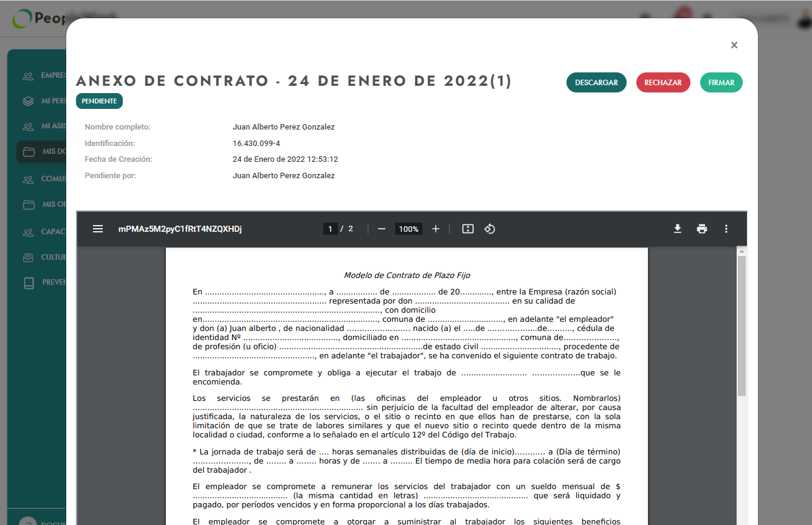Open the Prevención book sidebar icon
The height and width of the screenshot is (525, 812).
(29, 282)
